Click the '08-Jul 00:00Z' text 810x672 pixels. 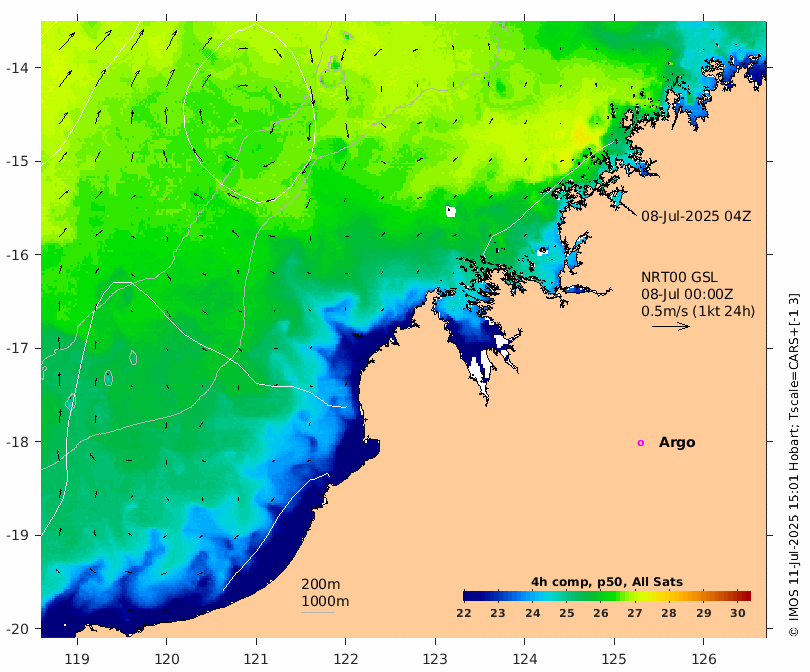pyautogui.click(x=687, y=294)
